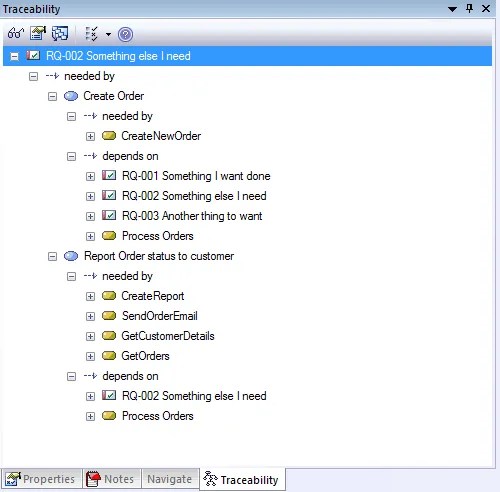Viewport: 500px width, 492px height.
Task: Click the glasses view icon in toolbar
Action: (16, 33)
